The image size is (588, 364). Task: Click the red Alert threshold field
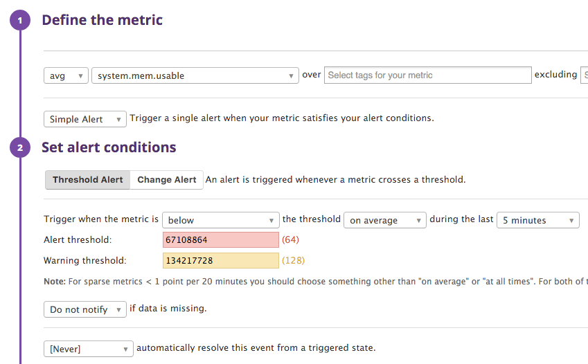click(x=220, y=240)
